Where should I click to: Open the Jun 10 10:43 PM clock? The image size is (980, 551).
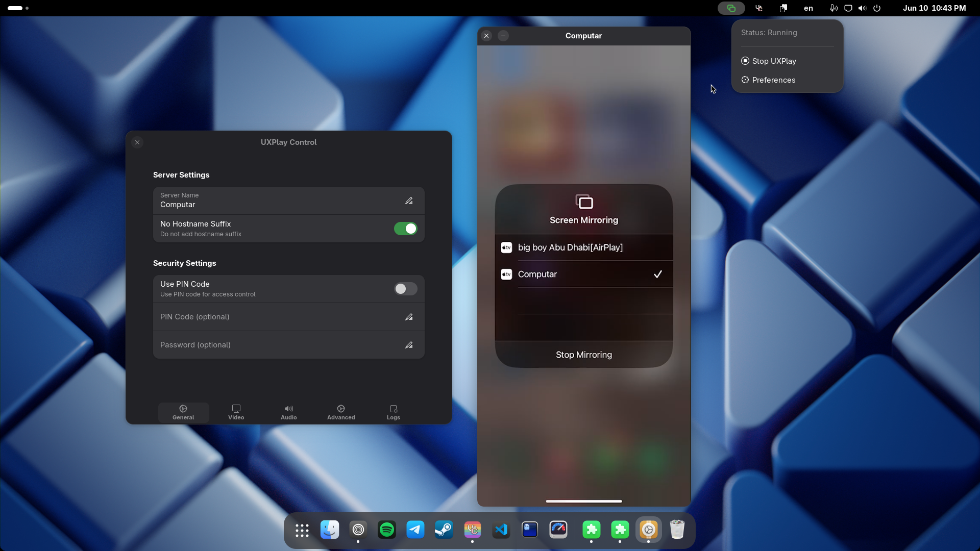(x=934, y=8)
